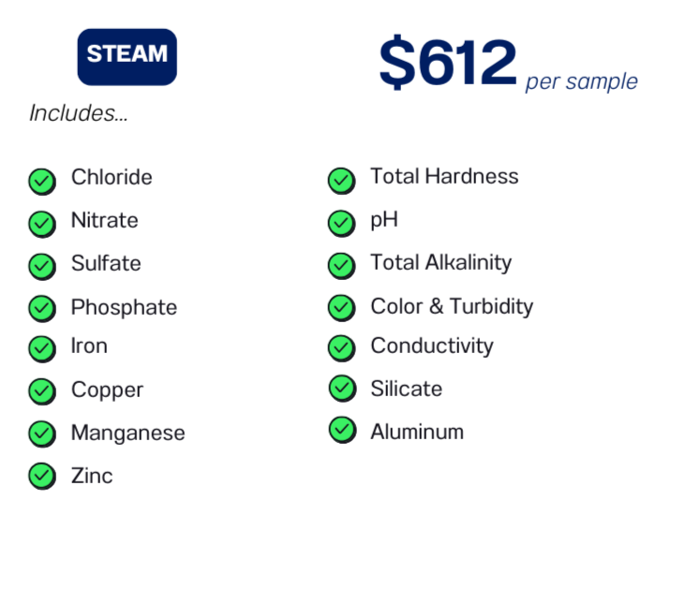
Task: Click the $612 price text
Action: tap(448, 63)
